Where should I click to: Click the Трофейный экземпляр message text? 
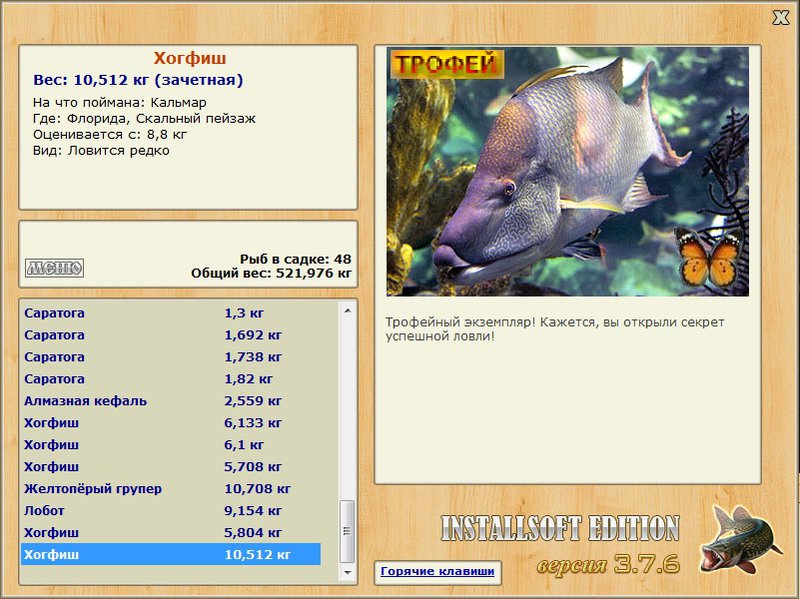pyautogui.click(x=555, y=329)
